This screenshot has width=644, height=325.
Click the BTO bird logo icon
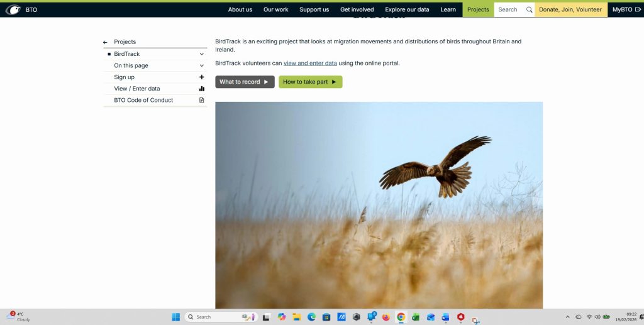tap(13, 10)
